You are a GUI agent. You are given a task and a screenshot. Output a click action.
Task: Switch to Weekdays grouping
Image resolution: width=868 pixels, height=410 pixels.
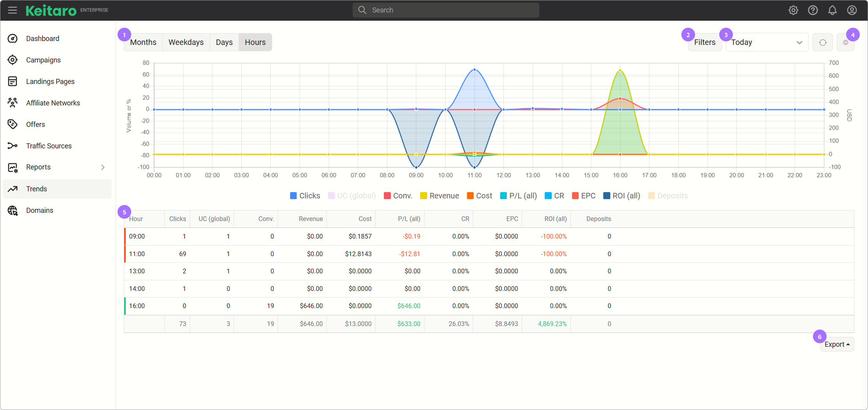[x=186, y=42]
